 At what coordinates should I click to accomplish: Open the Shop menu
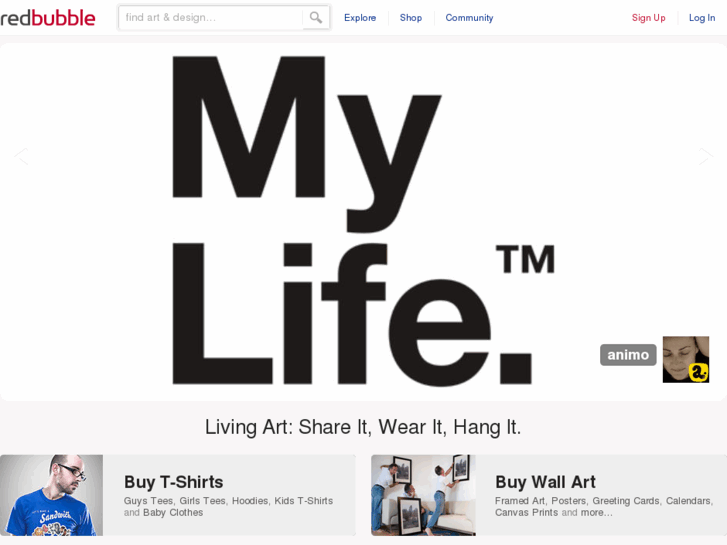tap(411, 18)
